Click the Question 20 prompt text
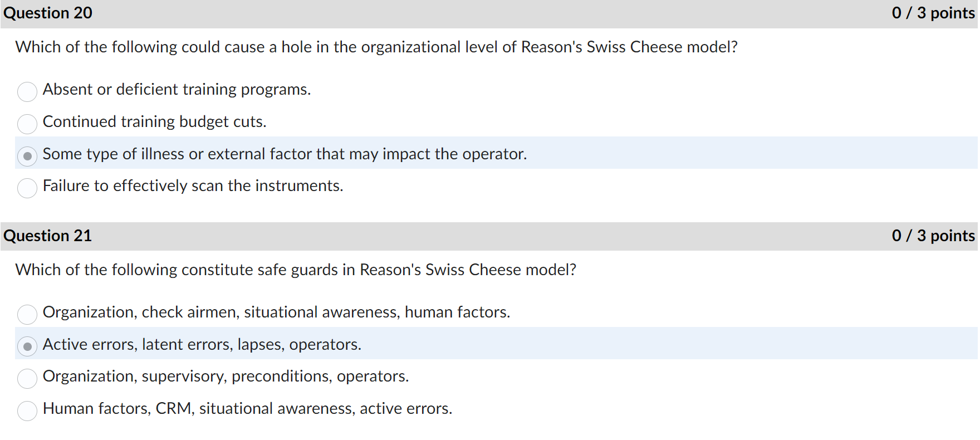Viewport: 980px width, 440px height. click(x=376, y=47)
